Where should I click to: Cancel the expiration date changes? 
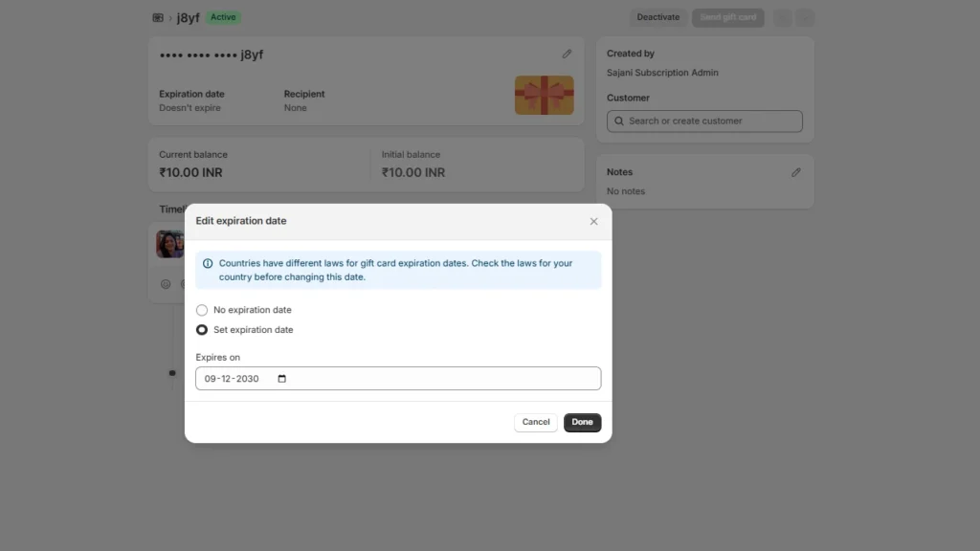(535, 422)
